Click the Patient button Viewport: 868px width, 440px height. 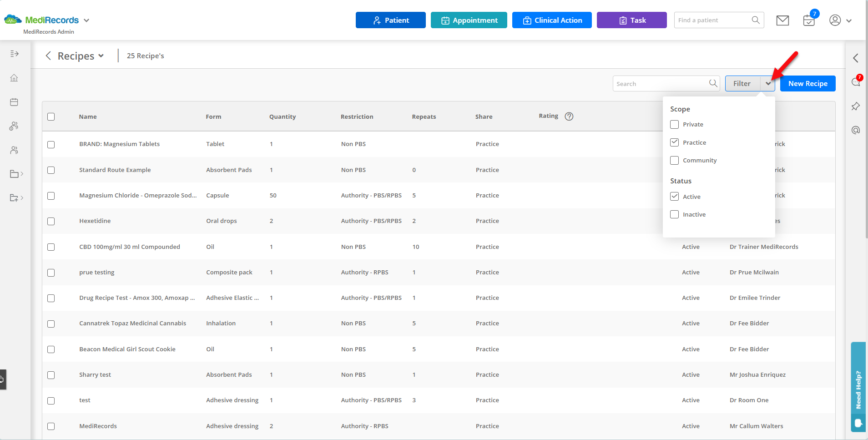tap(391, 20)
